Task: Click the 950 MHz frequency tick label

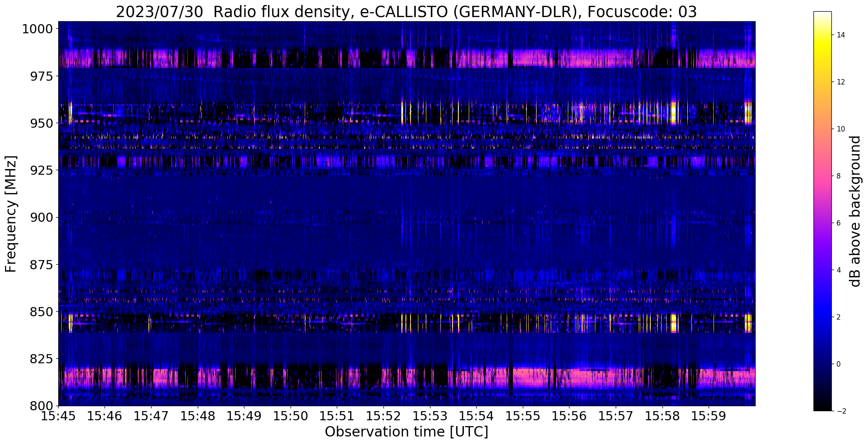Action: click(x=41, y=123)
